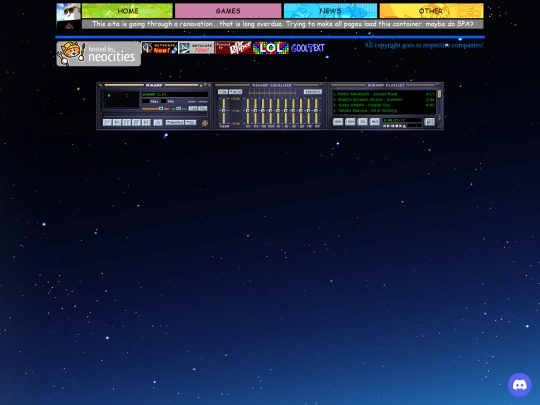This screenshot has height=405, width=540.
Task: Click the Winamp visualizer display
Action: click(x=120, y=100)
